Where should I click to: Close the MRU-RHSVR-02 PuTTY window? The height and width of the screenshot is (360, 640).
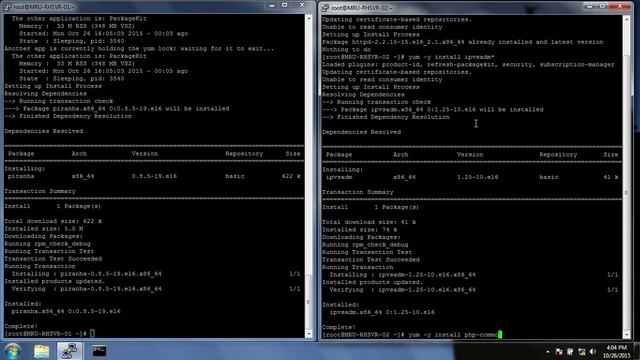[620, 6]
